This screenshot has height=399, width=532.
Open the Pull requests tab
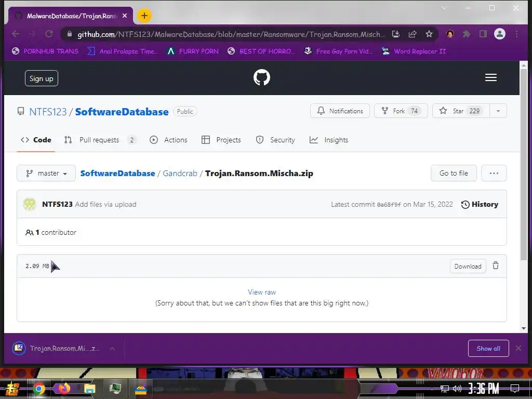[100, 140]
